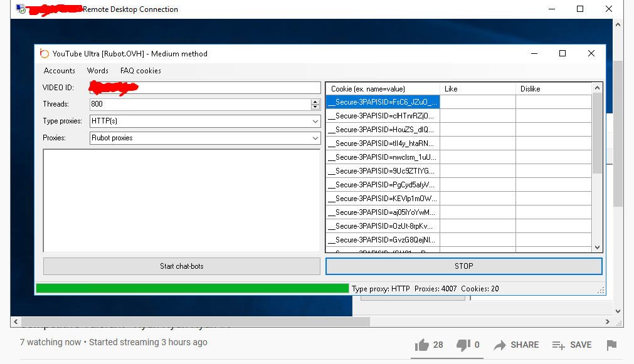Click the SHARE arrow icon
This screenshot has width=634, height=364.
click(500, 345)
